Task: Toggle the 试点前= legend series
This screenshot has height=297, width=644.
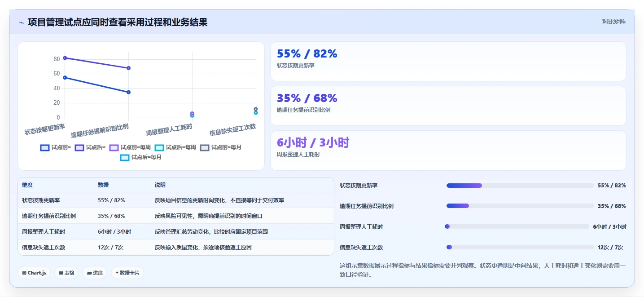Action: 56,147
